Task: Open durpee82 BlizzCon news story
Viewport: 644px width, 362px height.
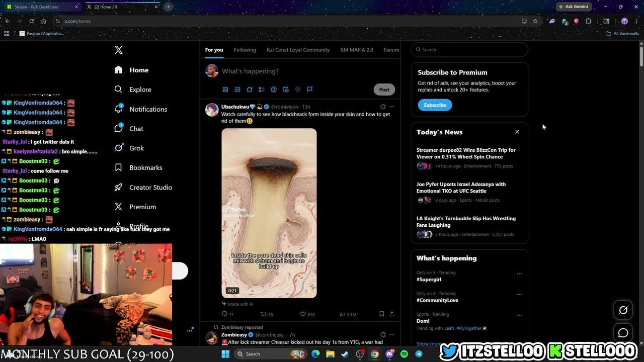Action: coord(469,158)
